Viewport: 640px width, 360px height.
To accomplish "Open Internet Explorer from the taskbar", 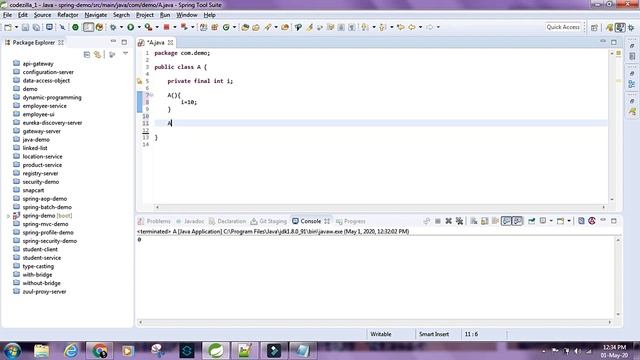I will [70, 351].
